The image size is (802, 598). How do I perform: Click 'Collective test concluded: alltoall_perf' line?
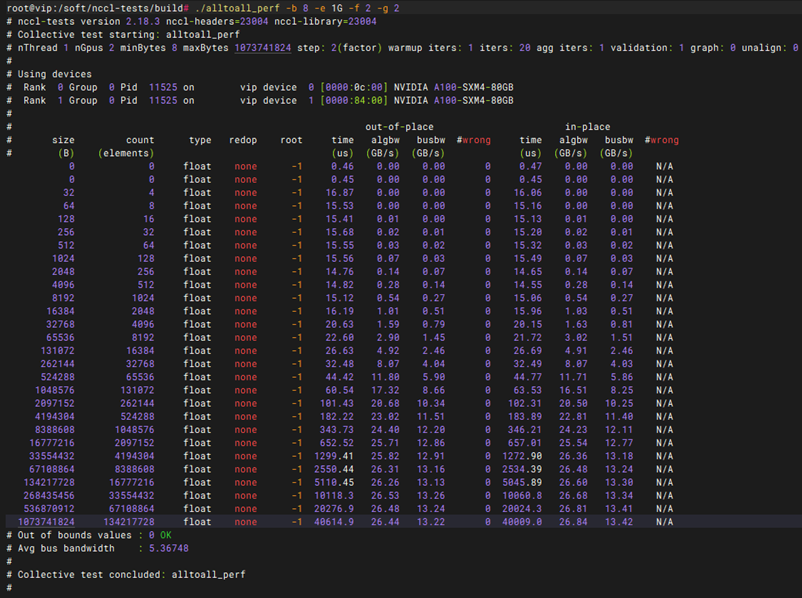click(131, 575)
